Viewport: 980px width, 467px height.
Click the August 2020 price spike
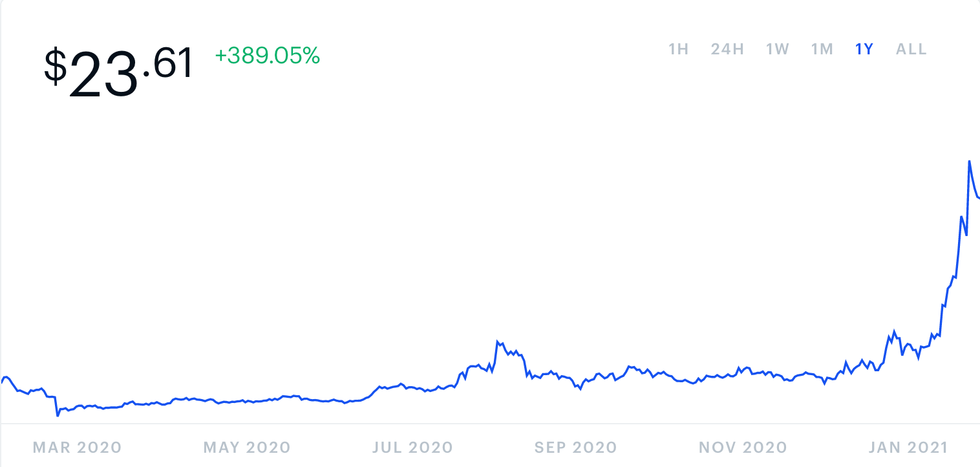(x=498, y=341)
